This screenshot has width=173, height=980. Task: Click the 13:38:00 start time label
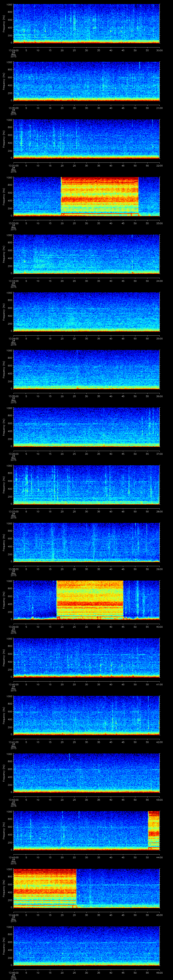coord(13,569)
